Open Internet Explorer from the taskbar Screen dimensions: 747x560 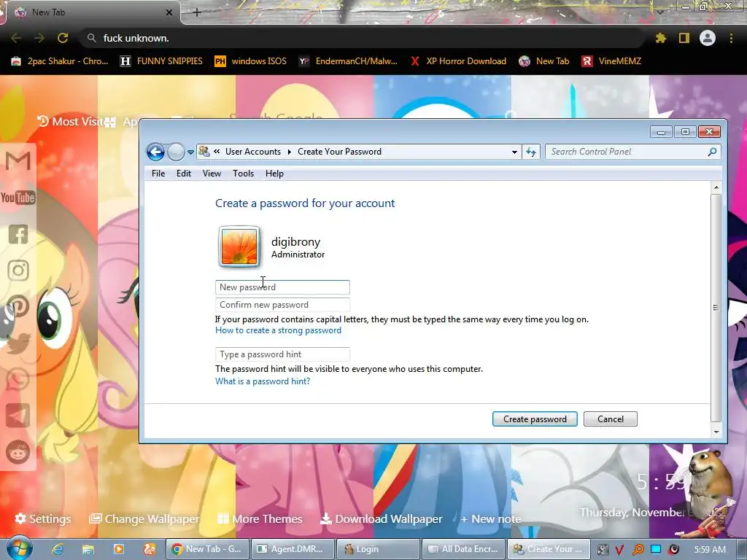pos(58,549)
